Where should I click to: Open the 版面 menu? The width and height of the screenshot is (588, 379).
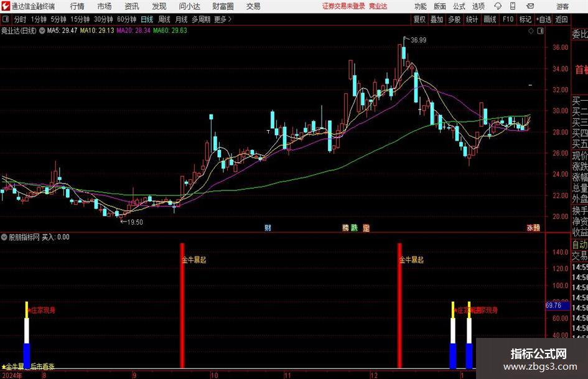coord(440,6)
